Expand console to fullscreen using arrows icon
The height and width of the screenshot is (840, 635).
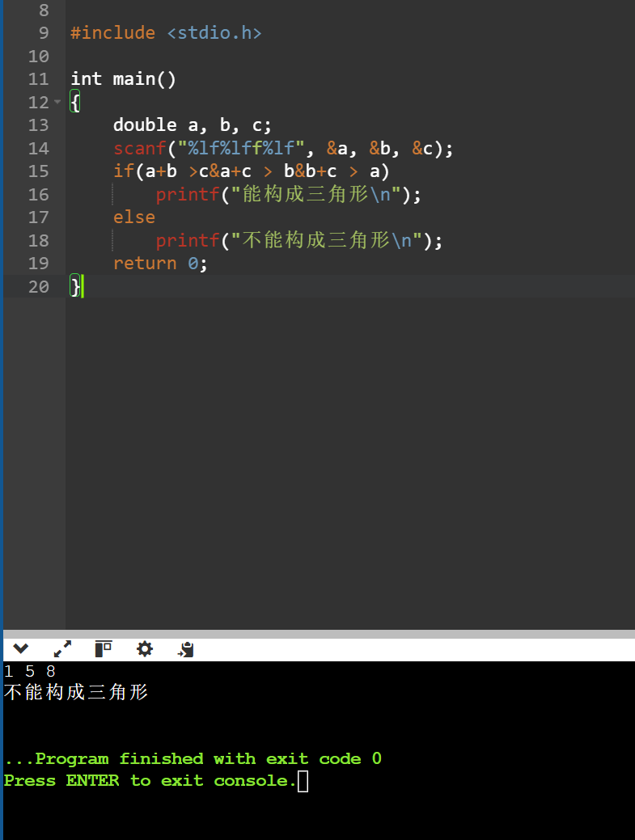coord(62,648)
